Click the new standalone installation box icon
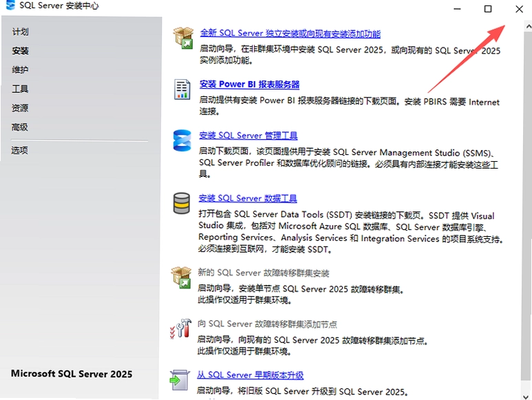Screen dimensions: 532x400 [183, 38]
